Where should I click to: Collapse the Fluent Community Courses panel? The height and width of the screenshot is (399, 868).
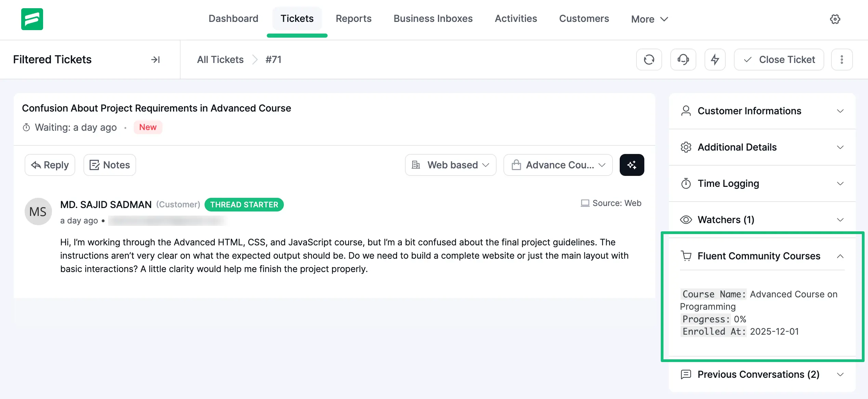840,256
